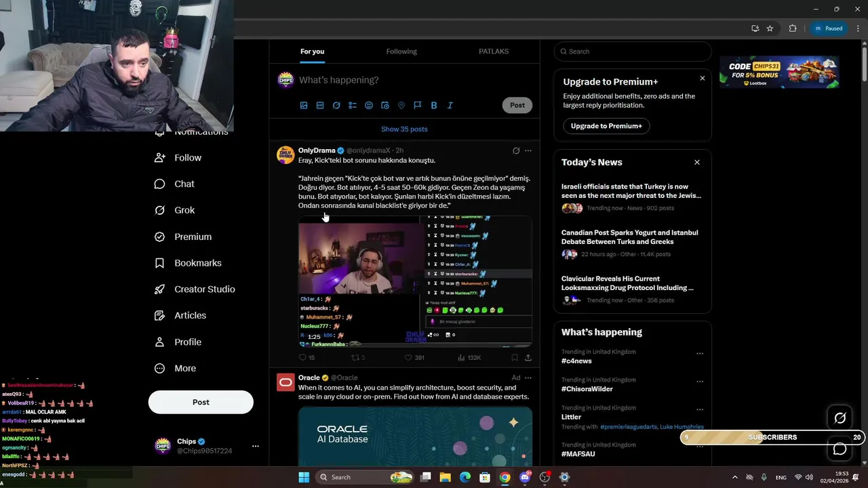Viewport: 868px width, 488px height.
Task: Open the floating Grok button
Action: pyautogui.click(x=840, y=418)
